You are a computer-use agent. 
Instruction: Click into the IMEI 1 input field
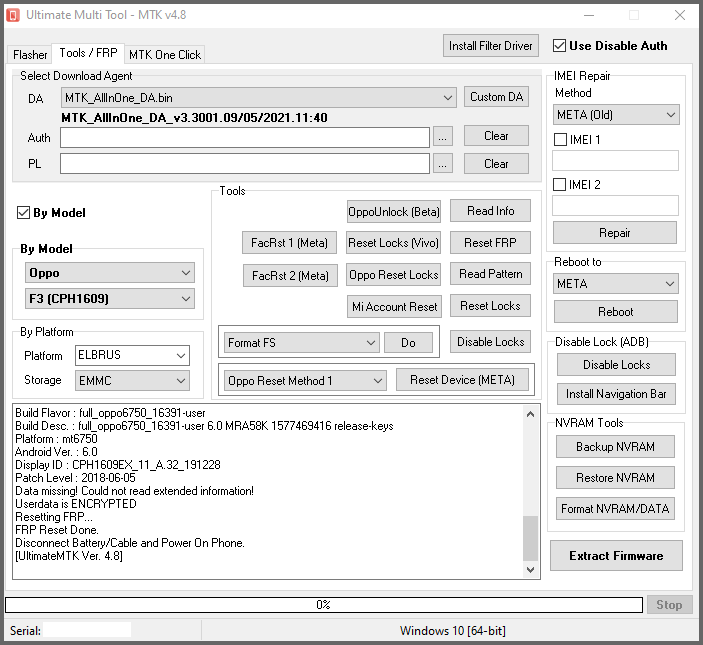pos(615,161)
